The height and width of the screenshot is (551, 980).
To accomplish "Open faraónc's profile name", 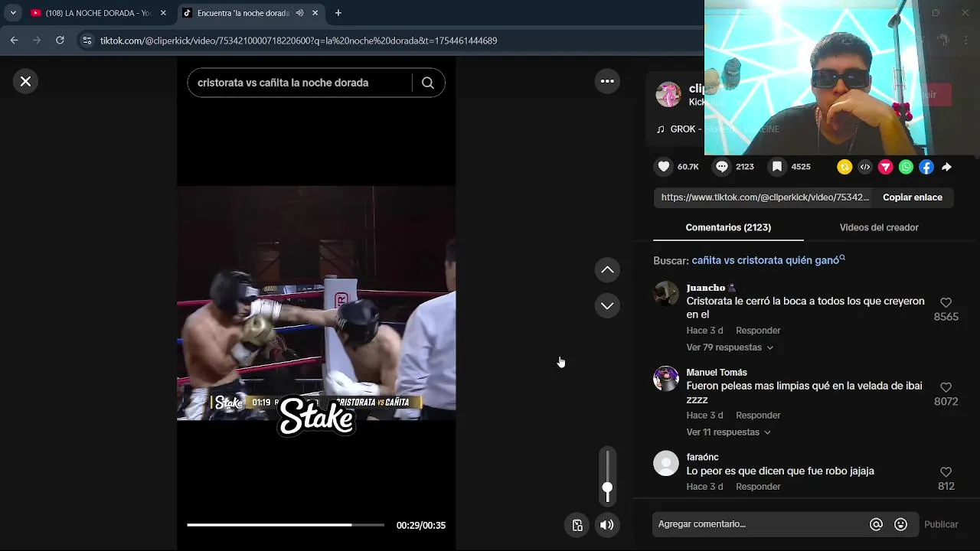I will (702, 458).
